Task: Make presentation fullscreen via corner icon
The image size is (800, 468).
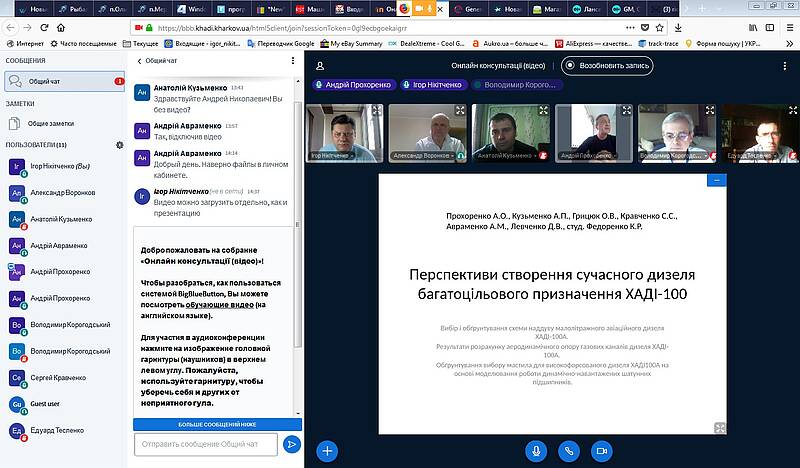Action: coord(719,427)
